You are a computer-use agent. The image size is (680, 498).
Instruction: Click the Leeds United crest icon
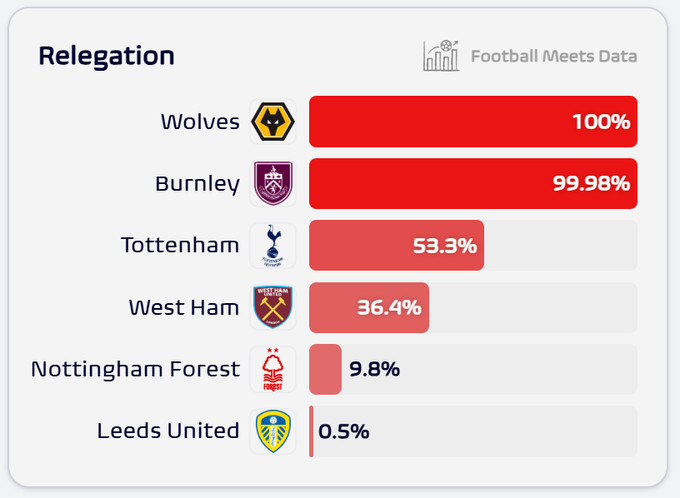tap(273, 431)
